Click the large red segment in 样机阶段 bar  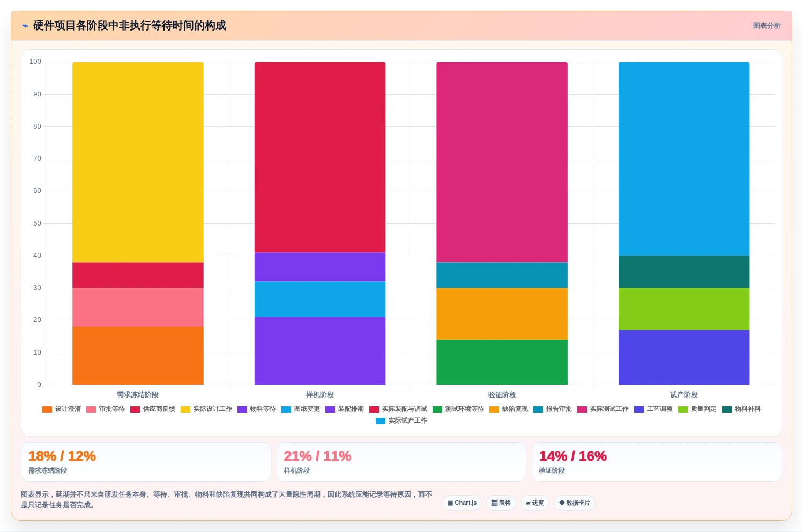(x=320, y=157)
